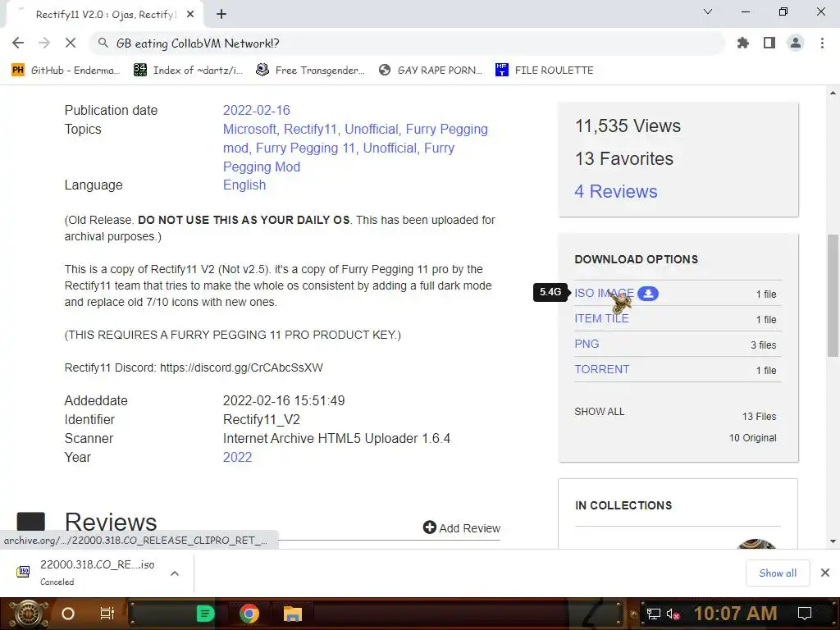The height and width of the screenshot is (630, 840).
Task: Open the notification center icon
Action: pyautogui.click(x=805, y=614)
